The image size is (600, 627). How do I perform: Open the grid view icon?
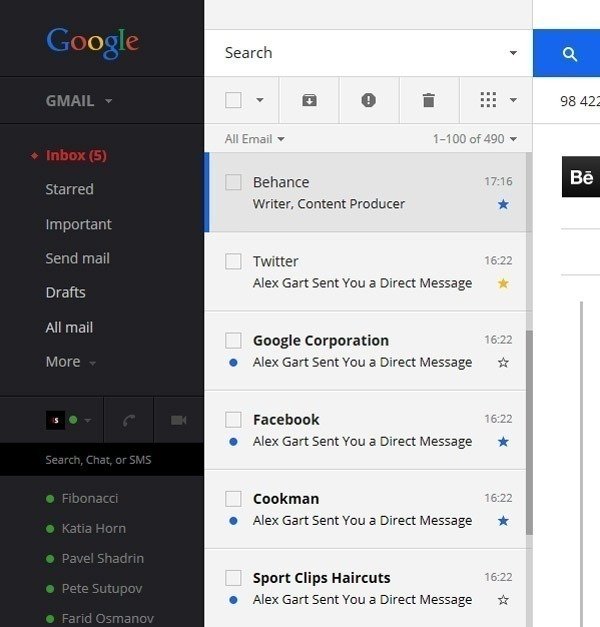[488, 100]
